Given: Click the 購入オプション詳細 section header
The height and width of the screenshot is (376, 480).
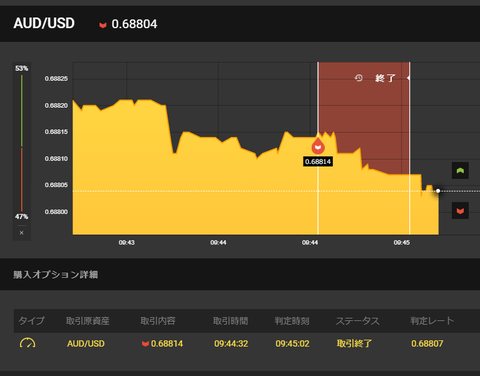Looking at the screenshot, I should coord(55,275).
